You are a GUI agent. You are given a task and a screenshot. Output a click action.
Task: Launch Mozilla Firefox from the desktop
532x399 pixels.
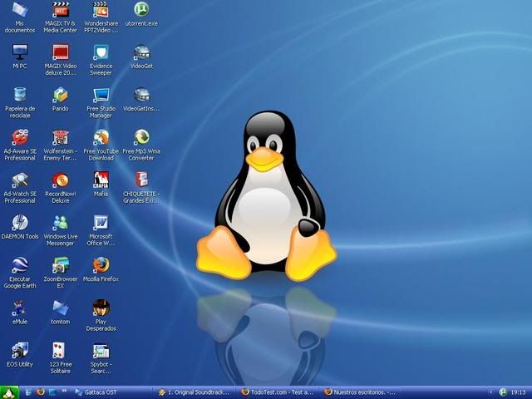tap(101, 265)
